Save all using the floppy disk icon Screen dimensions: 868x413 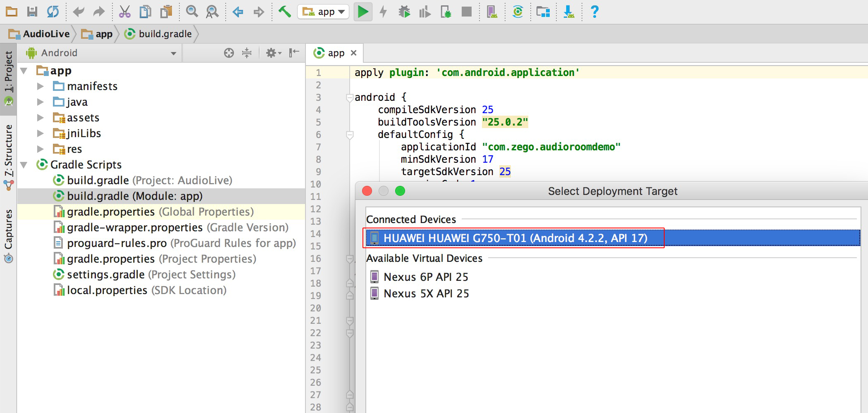tap(32, 12)
